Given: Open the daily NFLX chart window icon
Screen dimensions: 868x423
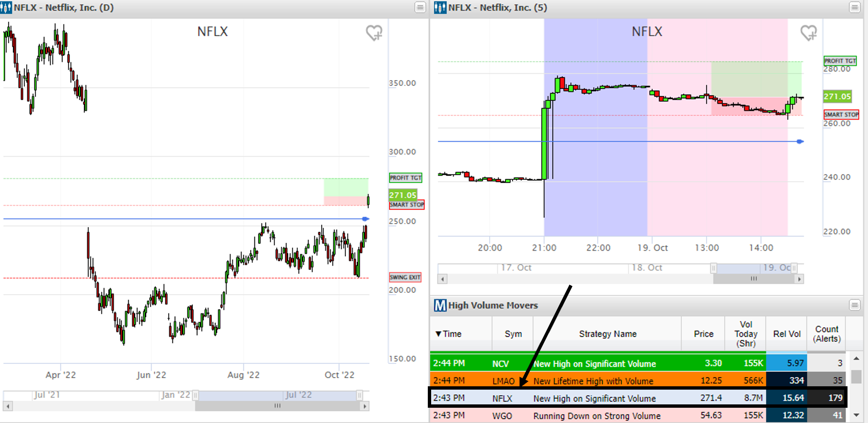Looking at the screenshot, I should pyautogui.click(x=6, y=8).
